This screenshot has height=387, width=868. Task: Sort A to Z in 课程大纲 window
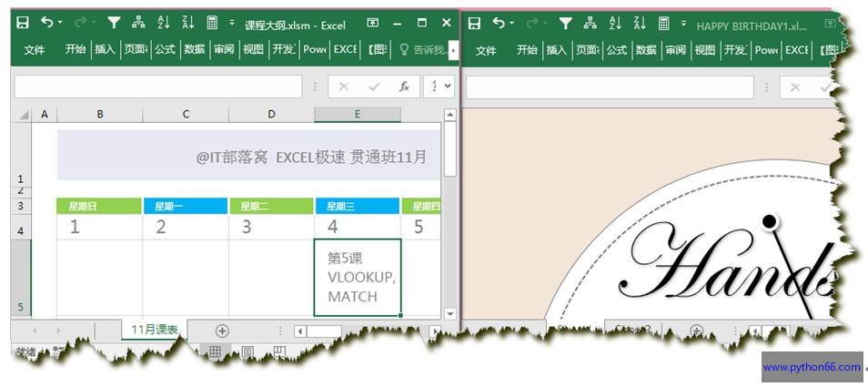pyautogui.click(x=164, y=22)
